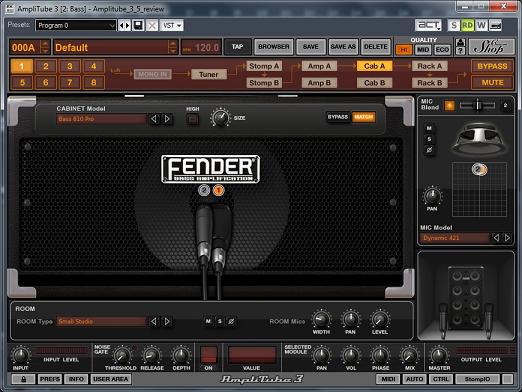This screenshot has height=392, width=522.
Task: Select signal routing preset 2
Action: [46, 66]
